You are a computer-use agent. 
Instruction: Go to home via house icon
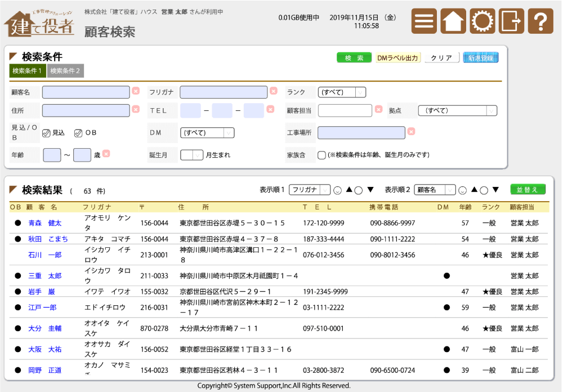click(x=453, y=21)
